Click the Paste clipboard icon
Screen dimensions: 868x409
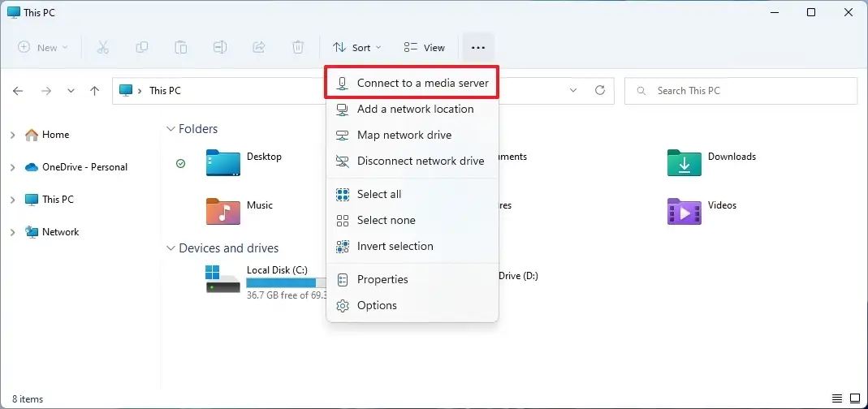[x=181, y=48]
